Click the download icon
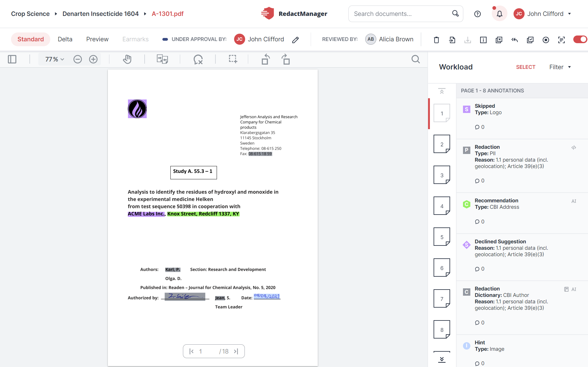The image size is (588, 367). [468, 40]
